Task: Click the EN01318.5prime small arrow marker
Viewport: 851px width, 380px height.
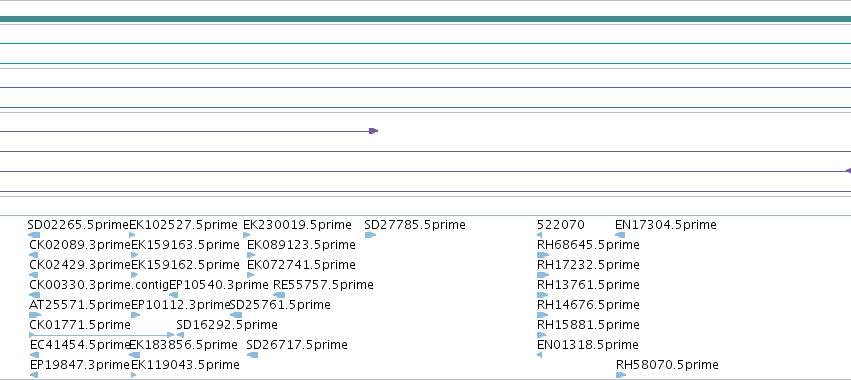Action: pos(539,355)
